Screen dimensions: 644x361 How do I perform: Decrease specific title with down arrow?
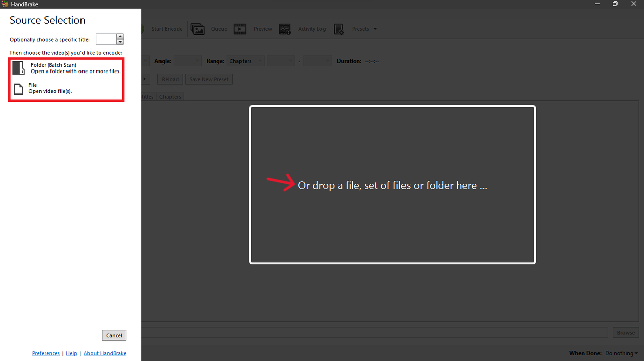120,42
